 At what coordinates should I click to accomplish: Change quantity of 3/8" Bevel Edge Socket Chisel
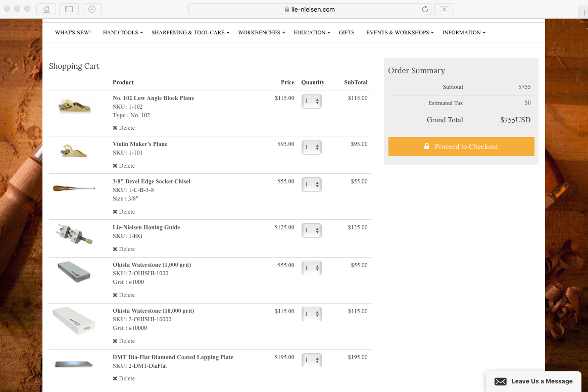click(312, 184)
